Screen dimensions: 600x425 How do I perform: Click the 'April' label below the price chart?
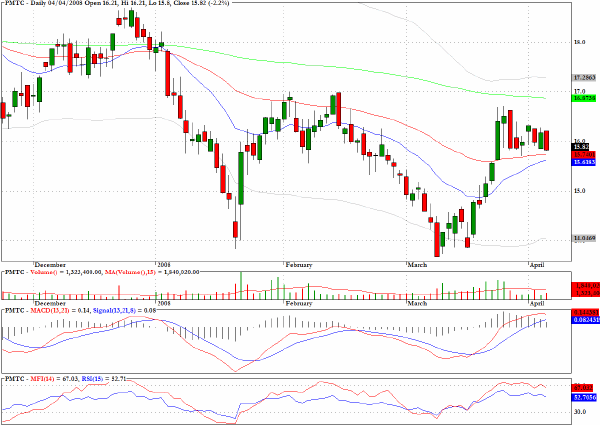click(537, 265)
